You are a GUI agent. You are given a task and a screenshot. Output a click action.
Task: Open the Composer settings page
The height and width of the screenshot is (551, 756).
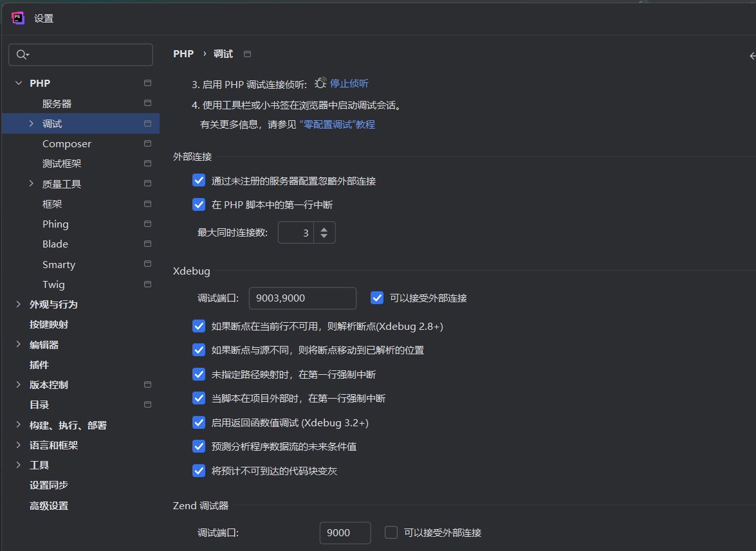coord(66,143)
